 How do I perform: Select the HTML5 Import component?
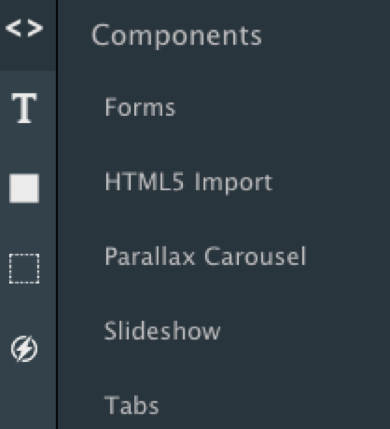click(x=189, y=182)
